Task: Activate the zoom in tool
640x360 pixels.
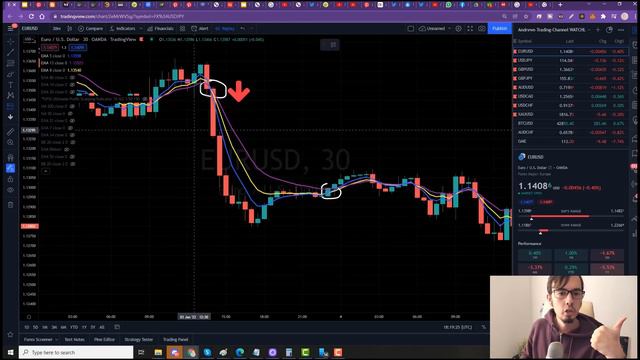Action: 11,142
